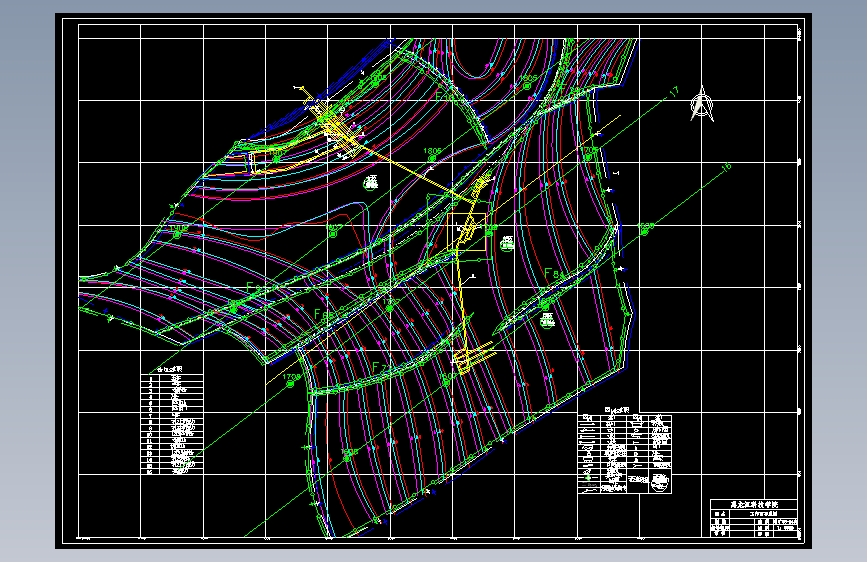The height and width of the screenshot is (562, 867).
Task: Select the green section line label "17"
Action: (x=674, y=92)
